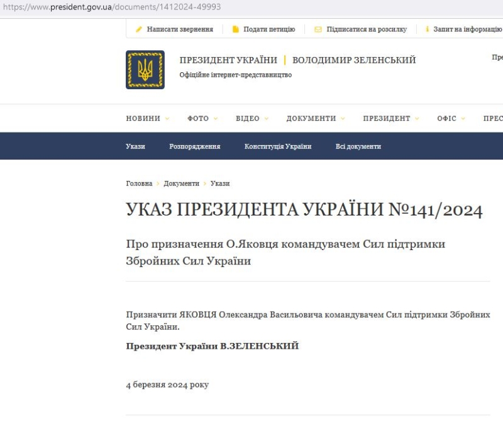
Task: Click the document icon beside Подати петицію
Action: (x=236, y=30)
